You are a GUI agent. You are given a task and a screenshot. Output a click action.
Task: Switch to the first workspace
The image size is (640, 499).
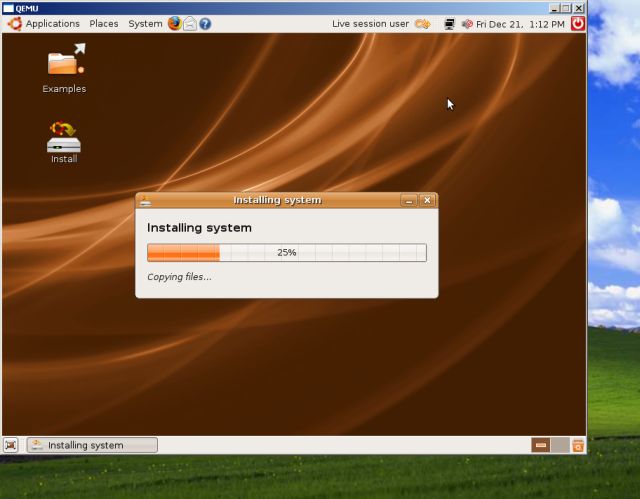540,445
